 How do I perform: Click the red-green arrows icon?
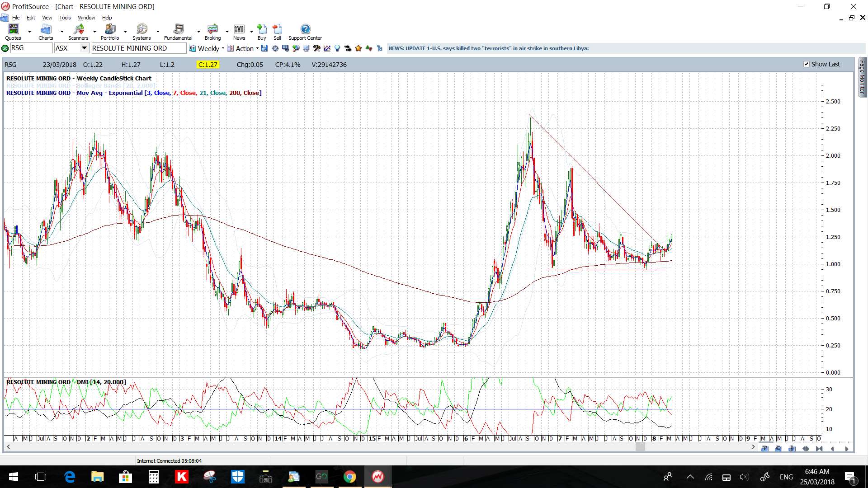(x=369, y=48)
